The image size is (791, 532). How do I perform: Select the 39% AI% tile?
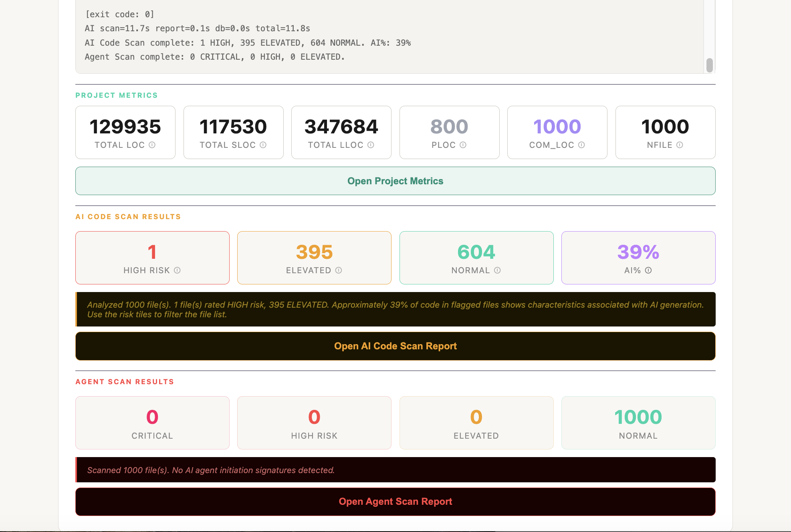click(638, 258)
